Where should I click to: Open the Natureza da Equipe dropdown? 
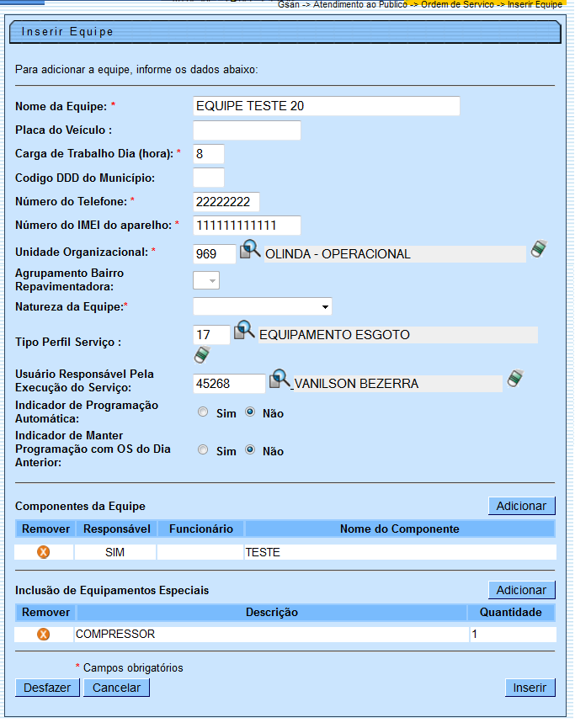point(262,306)
